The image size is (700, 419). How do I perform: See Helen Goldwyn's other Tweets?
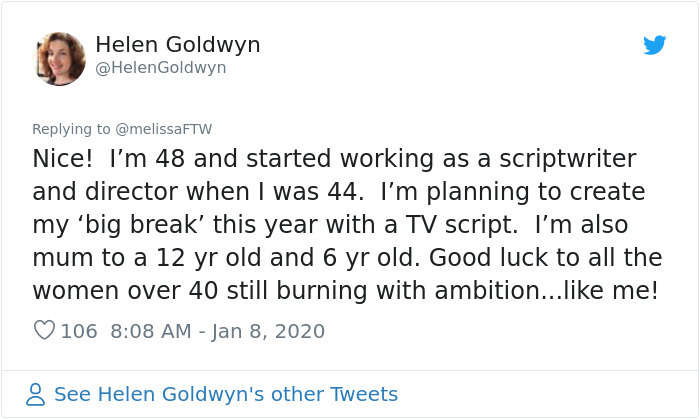(225, 394)
